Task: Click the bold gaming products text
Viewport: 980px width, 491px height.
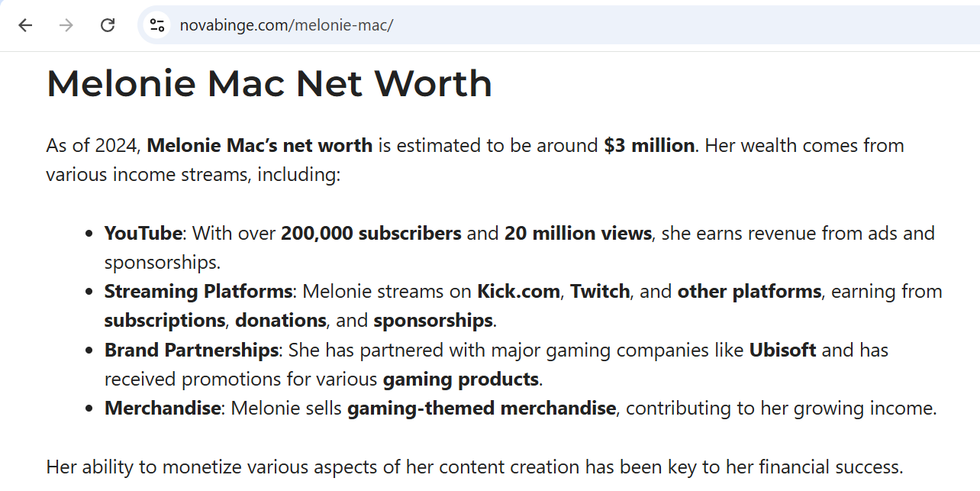Action: (460, 379)
